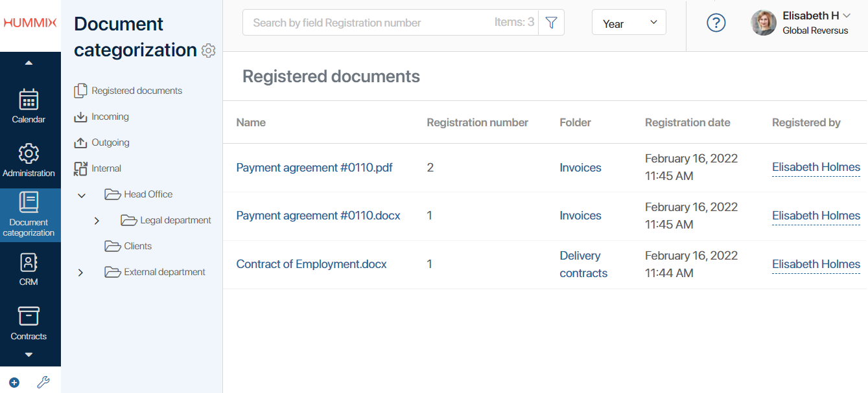Select Registered documents in the left tree
The image size is (868, 393).
pyautogui.click(x=137, y=91)
